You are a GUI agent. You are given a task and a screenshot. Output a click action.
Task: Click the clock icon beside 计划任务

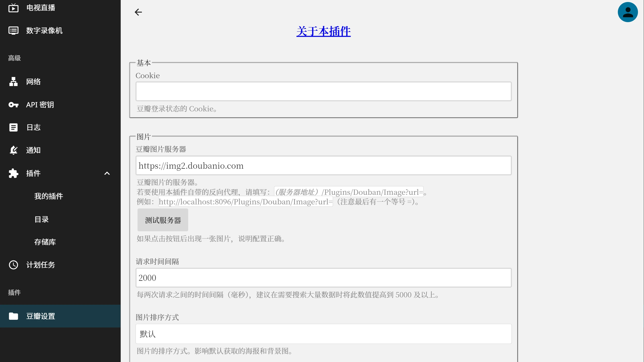click(x=13, y=265)
